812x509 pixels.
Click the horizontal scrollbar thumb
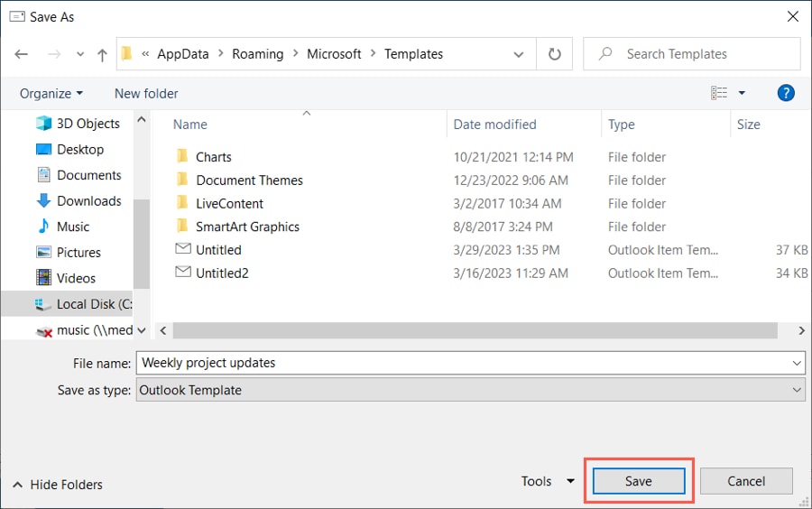pos(475,330)
